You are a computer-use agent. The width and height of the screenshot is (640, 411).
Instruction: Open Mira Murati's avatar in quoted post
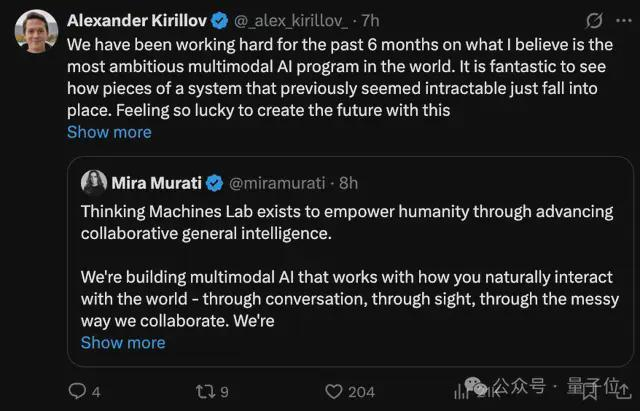pos(94,183)
